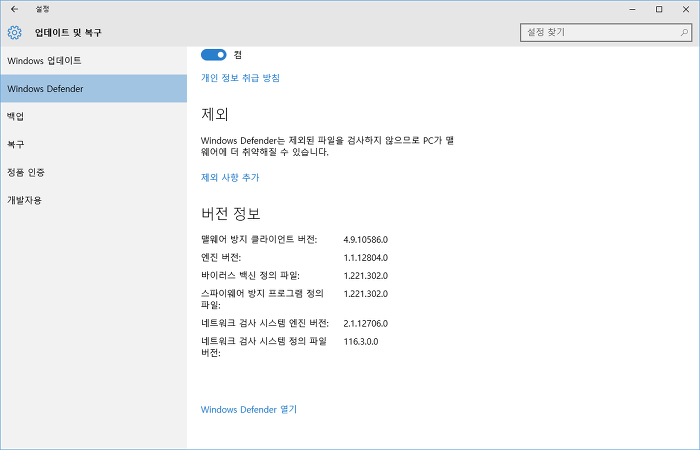Close the settings window
700x450 pixels.
click(x=686, y=9)
